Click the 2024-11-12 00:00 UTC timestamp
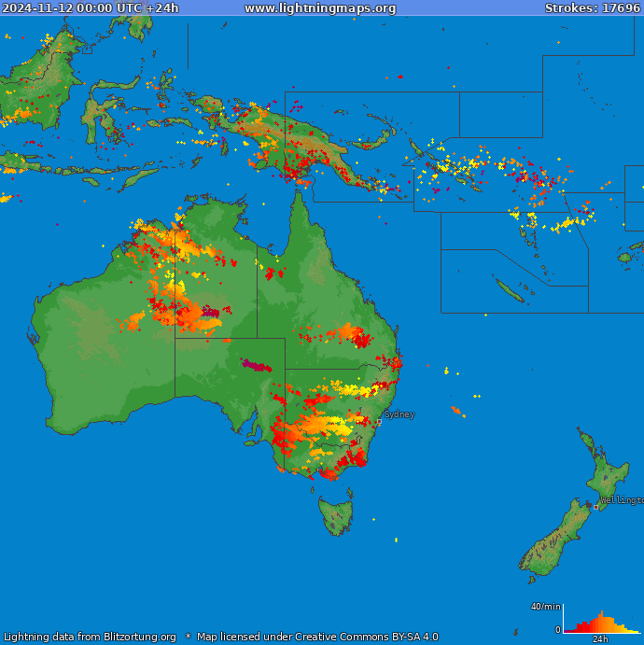This screenshot has width=644, height=645. coord(91,8)
